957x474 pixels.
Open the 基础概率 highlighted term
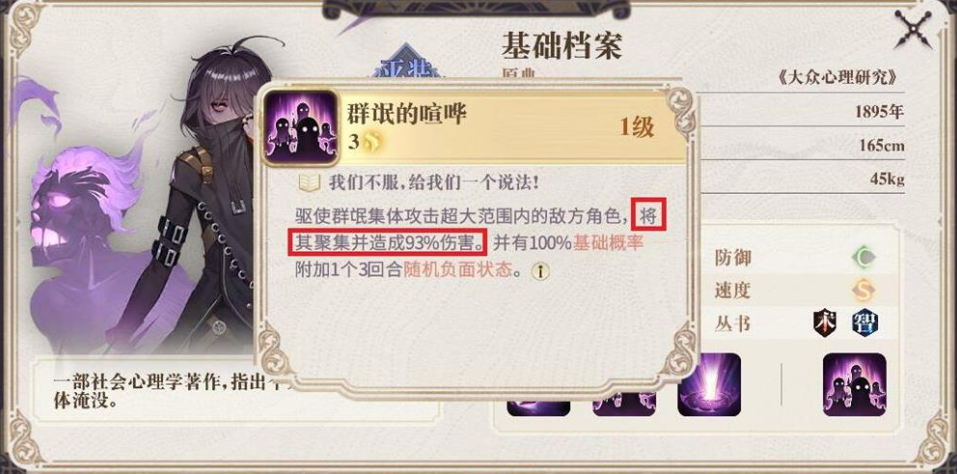pyautogui.click(x=608, y=243)
